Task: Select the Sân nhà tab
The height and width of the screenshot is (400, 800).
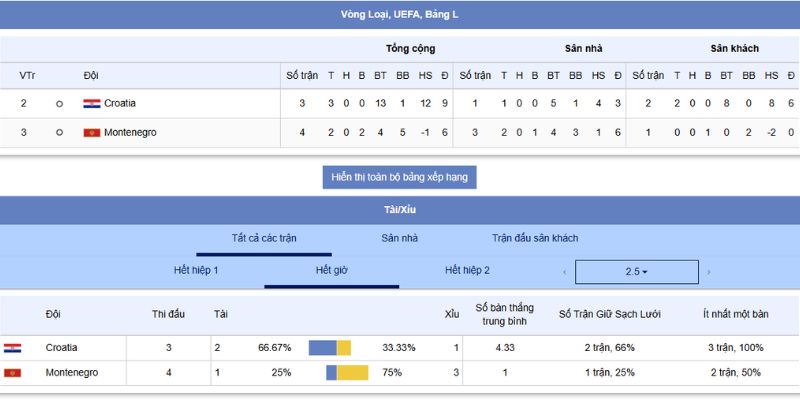Action: click(400, 238)
